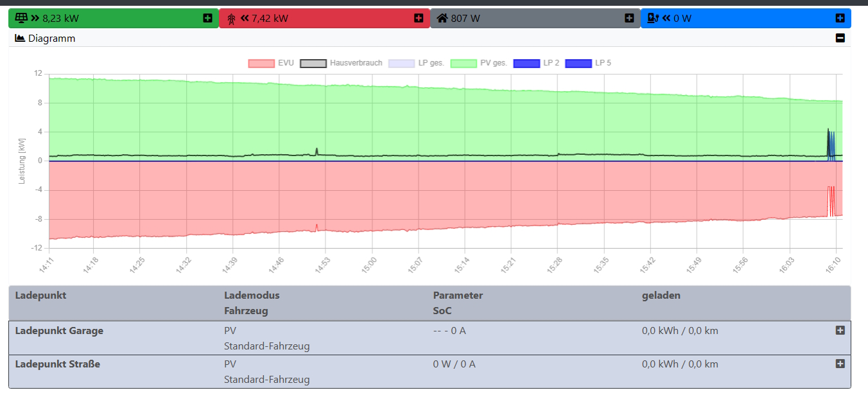Click PV charge mode for Ladepunkt Straße

click(230, 364)
